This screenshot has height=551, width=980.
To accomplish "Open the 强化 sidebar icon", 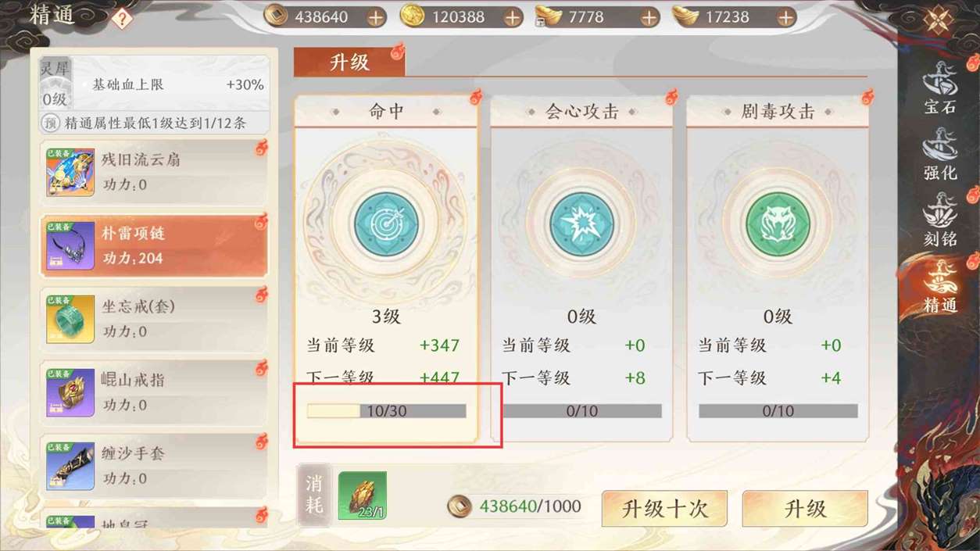I will (x=940, y=154).
